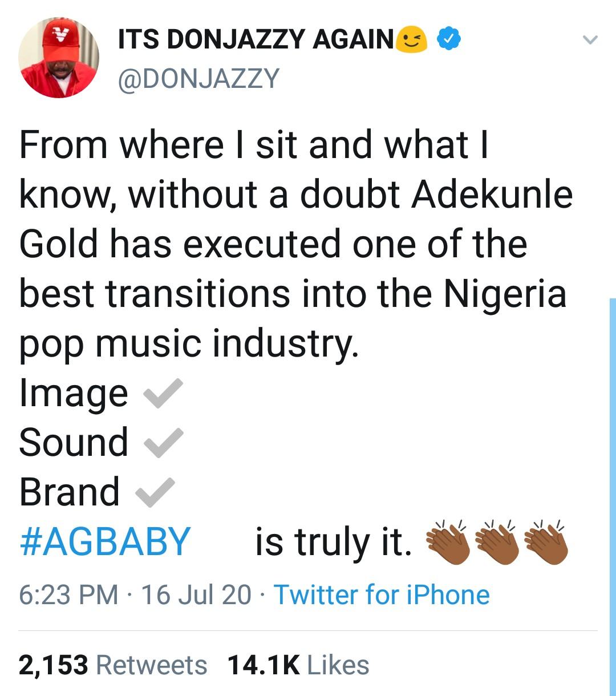Open the tweet options chevron menu
The height and width of the screenshot is (696, 616).
tap(590, 40)
